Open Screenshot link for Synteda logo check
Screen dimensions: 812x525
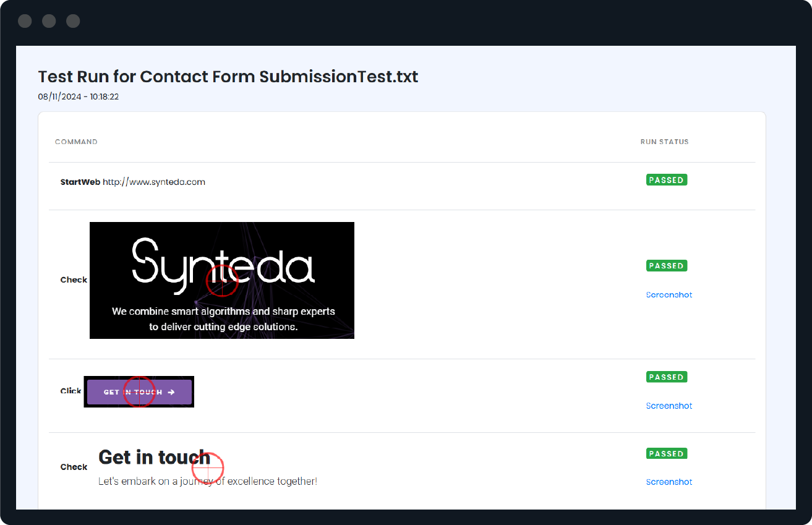pos(669,295)
